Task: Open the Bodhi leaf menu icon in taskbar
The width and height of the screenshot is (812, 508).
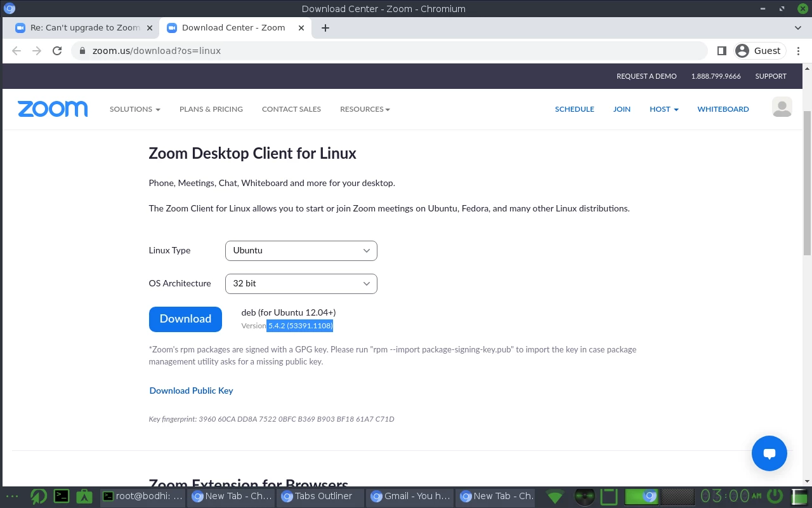Action: click(x=39, y=497)
